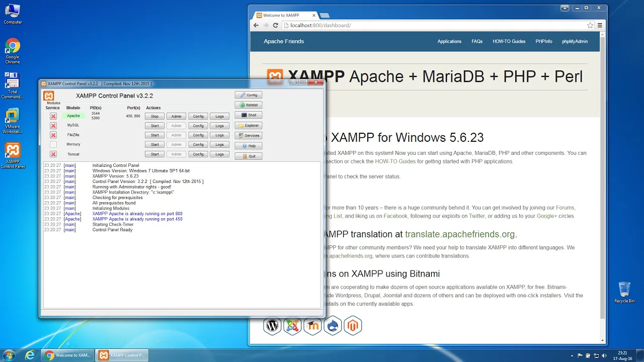Open a new Chrome tab

[x=325, y=16]
